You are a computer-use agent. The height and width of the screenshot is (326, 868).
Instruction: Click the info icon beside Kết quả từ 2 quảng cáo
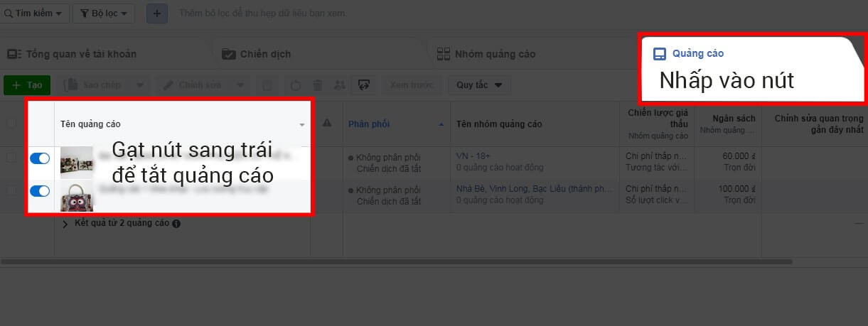(x=176, y=224)
